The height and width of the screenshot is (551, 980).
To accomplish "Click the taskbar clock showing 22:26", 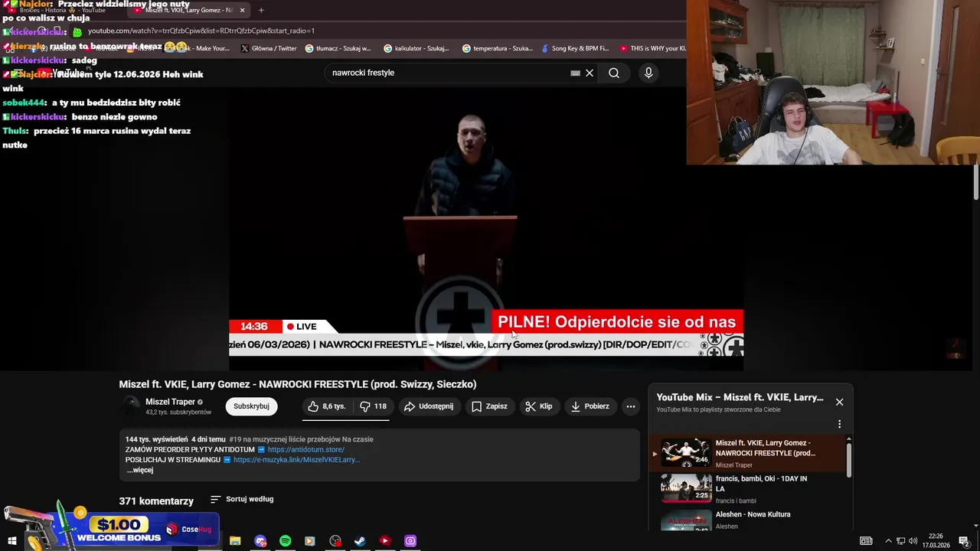I will click(x=936, y=541).
